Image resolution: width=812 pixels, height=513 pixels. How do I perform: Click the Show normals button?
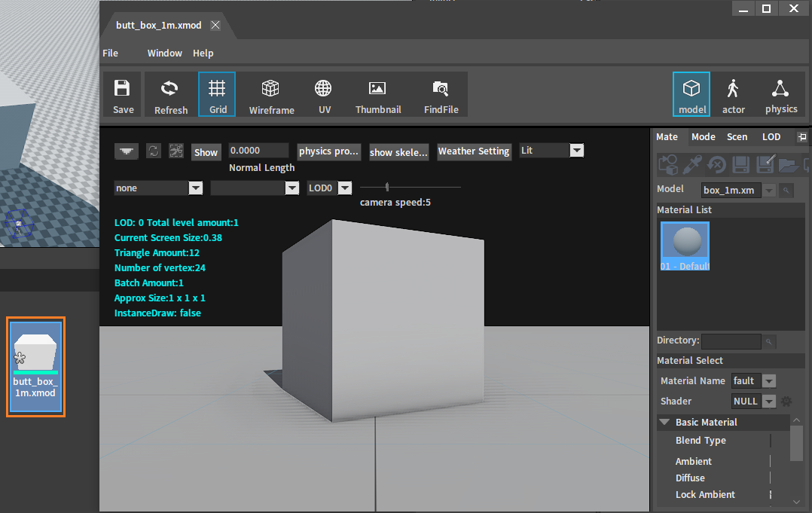coord(206,152)
